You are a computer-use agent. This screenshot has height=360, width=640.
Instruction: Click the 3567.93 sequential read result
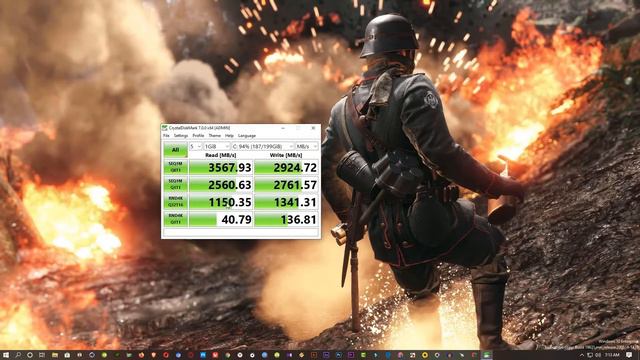tap(221, 167)
